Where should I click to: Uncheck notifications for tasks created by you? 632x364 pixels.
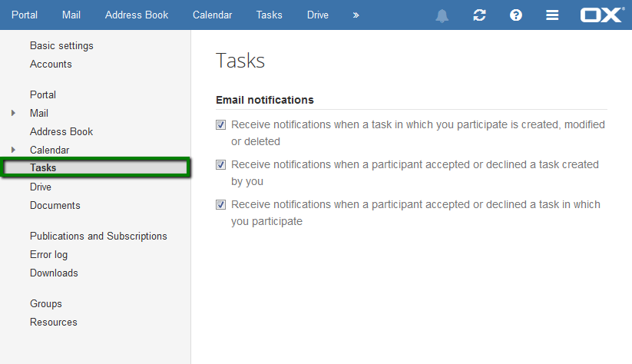pos(220,165)
